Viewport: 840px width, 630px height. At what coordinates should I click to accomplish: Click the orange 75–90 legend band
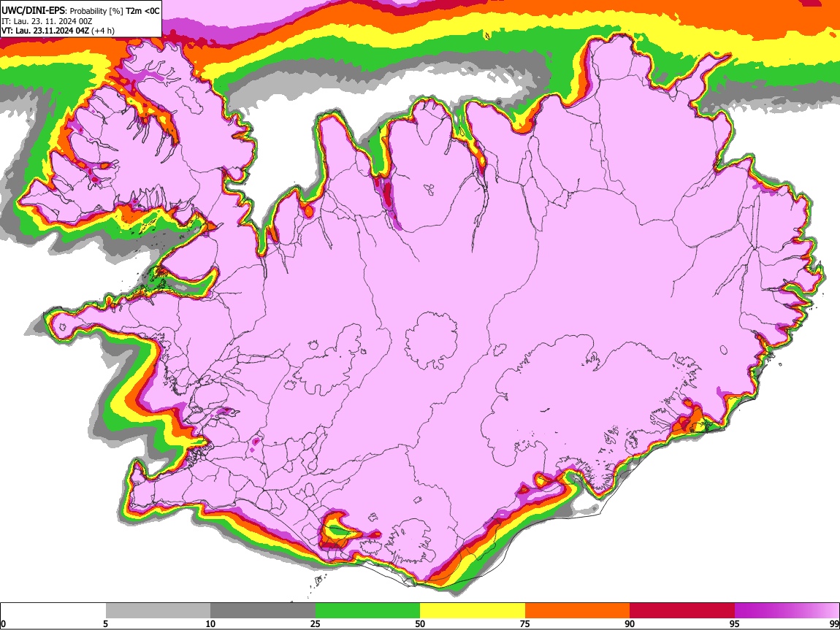tap(577, 610)
